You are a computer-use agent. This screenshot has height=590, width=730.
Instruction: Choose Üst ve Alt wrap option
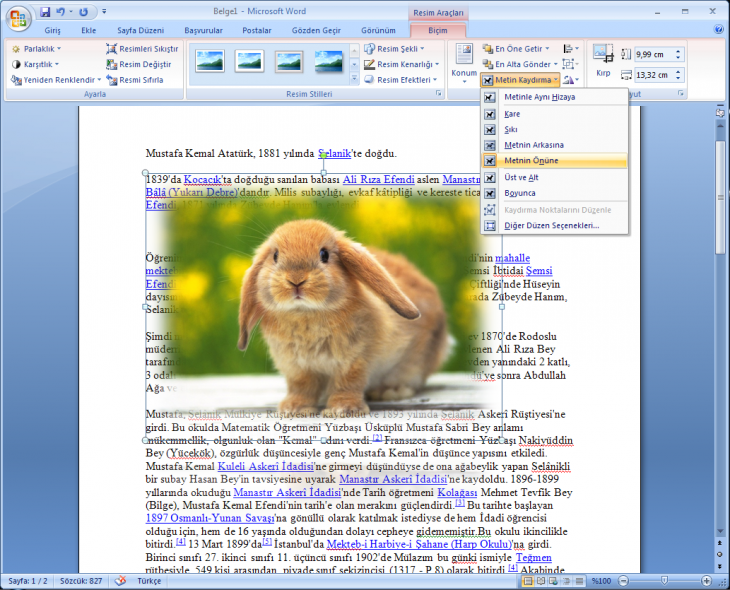[x=554, y=177]
